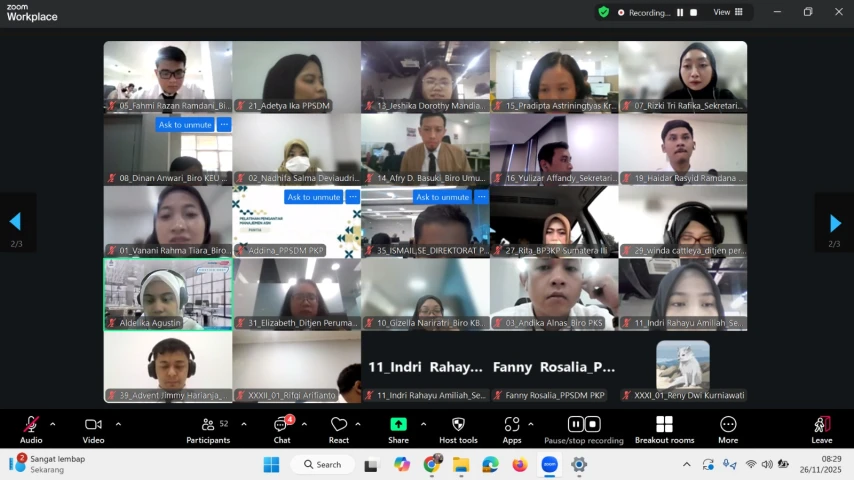Open the React menu heart icon
Screen dimensions: 854x480
coord(339,424)
